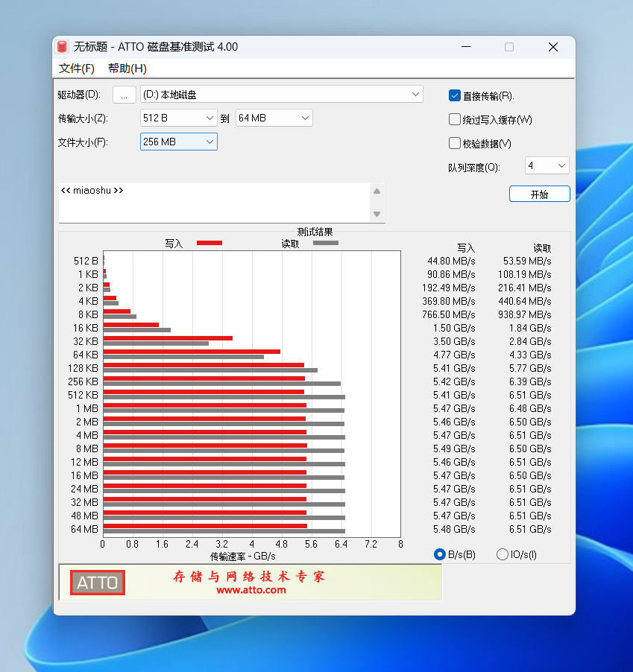Click the 256 KB read value 6.39 GB/s
The image size is (633, 672).
[x=530, y=381]
